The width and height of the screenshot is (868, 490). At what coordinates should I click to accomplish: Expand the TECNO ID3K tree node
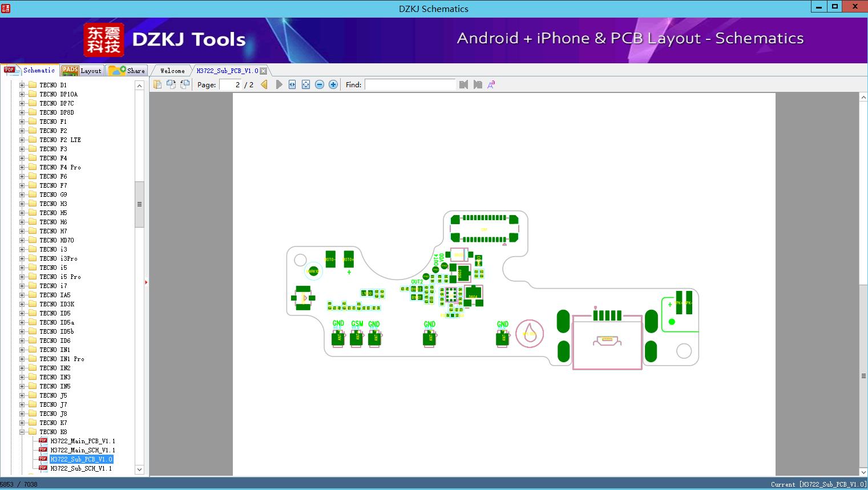22,304
